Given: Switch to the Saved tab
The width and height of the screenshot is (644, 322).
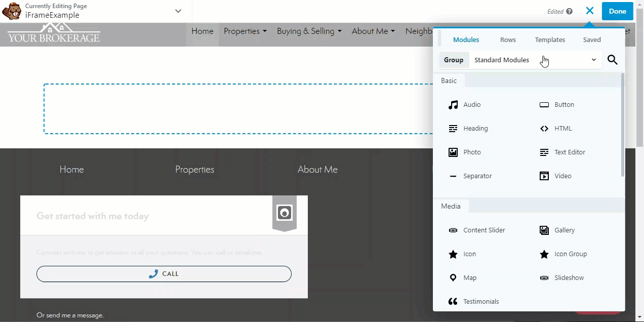Looking at the screenshot, I should [x=592, y=40].
